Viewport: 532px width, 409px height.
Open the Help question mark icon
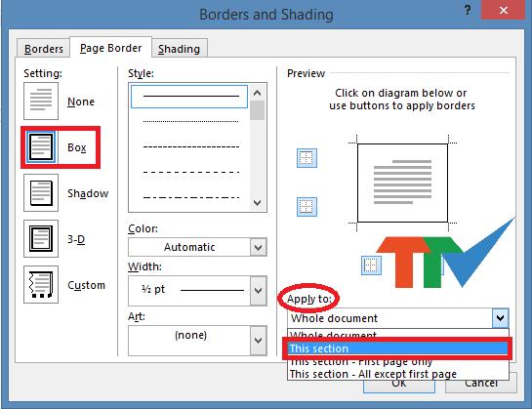click(468, 10)
